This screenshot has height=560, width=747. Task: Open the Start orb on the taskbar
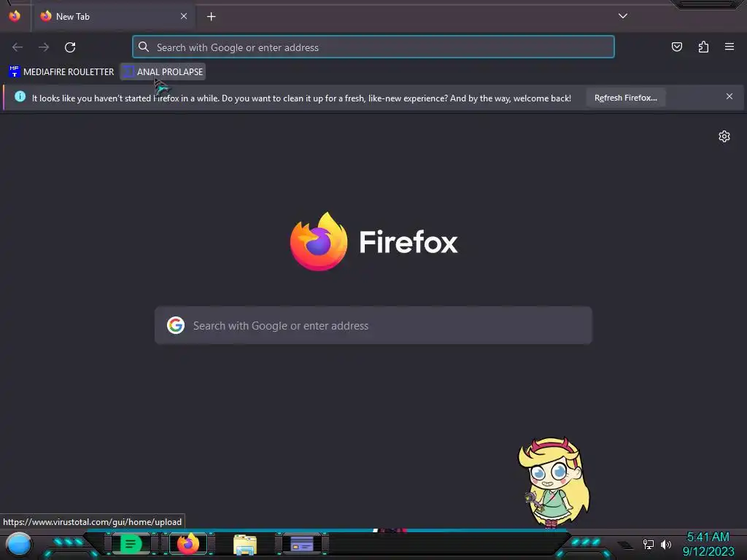point(19,545)
